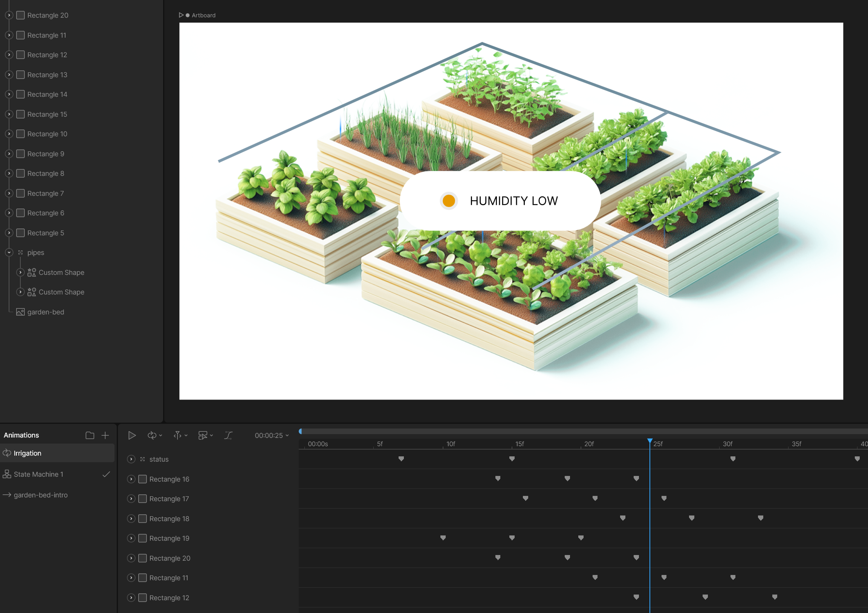The width and height of the screenshot is (868, 613).
Task: Expand Rectangle 16 timeline row
Action: pos(131,479)
